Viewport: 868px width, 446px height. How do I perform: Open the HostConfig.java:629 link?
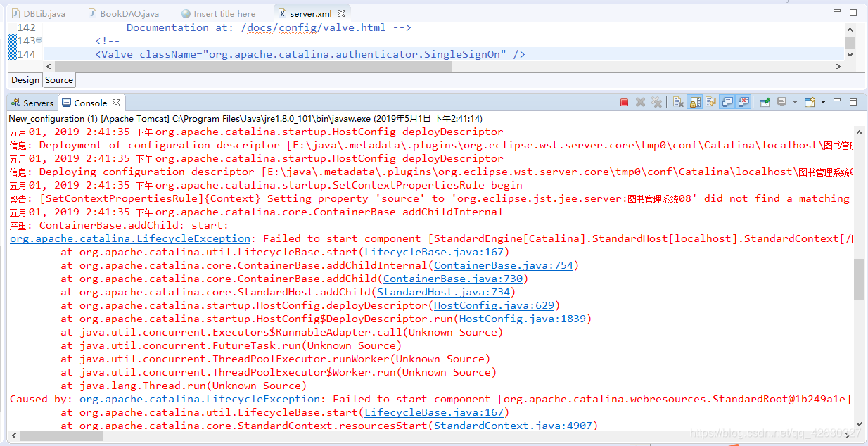(494, 305)
